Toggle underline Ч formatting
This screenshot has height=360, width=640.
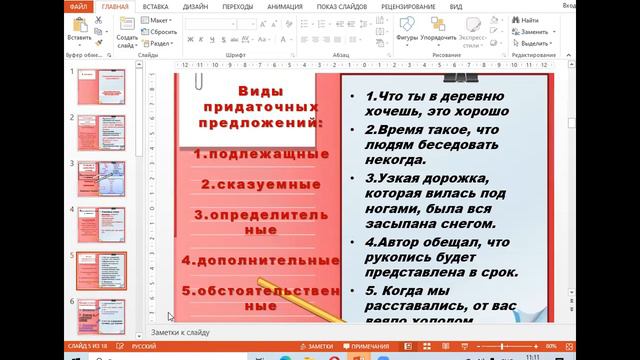(x=212, y=40)
